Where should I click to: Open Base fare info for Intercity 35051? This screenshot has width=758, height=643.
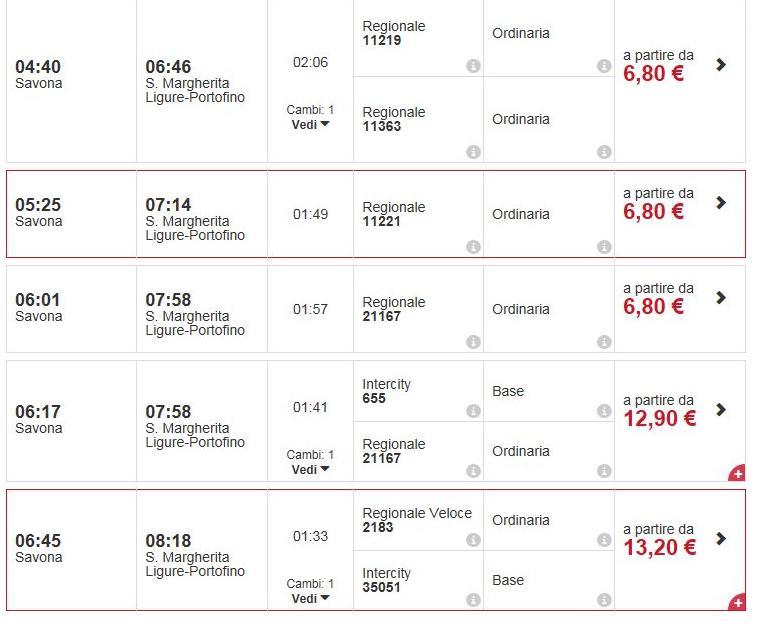click(x=604, y=600)
